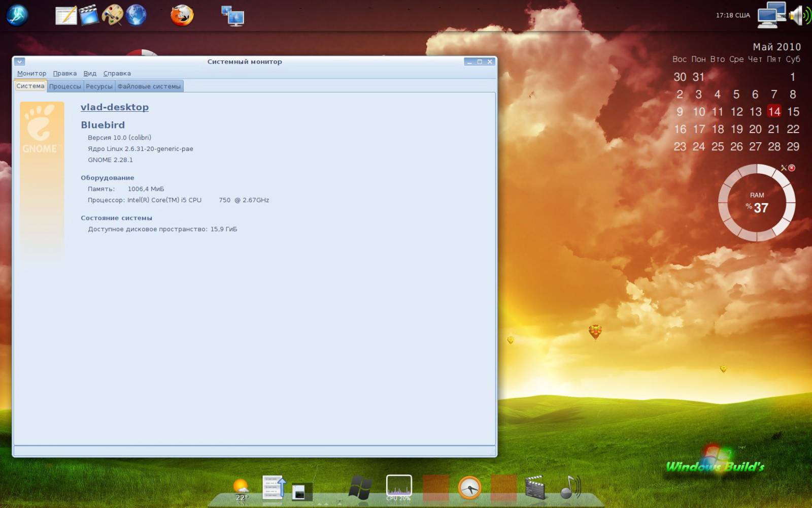Open the multimedia clapperboard launcher in the top panel
The width and height of the screenshot is (812, 508).
pyautogui.click(x=89, y=15)
